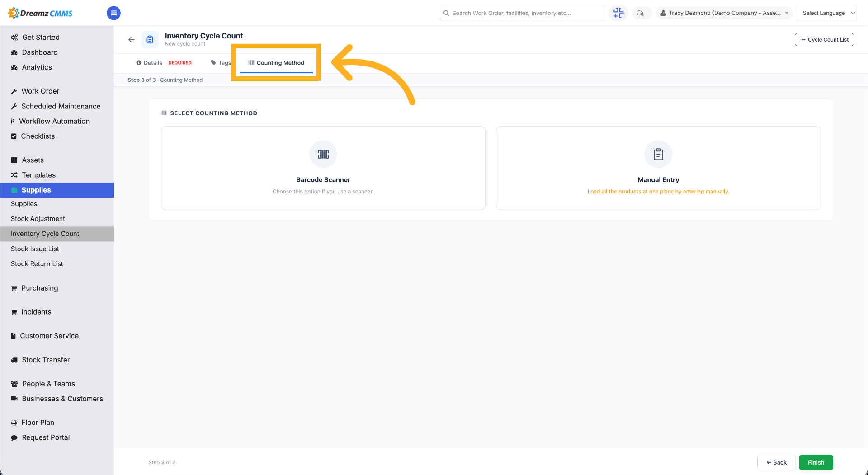Click 'SELECT COUNTING METHOD' heading

pyautogui.click(x=213, y=113)
